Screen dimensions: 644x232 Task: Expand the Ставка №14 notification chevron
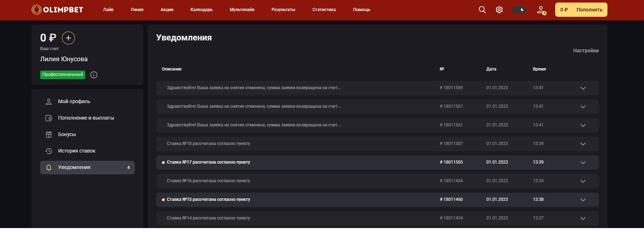[x=583, y=218]
